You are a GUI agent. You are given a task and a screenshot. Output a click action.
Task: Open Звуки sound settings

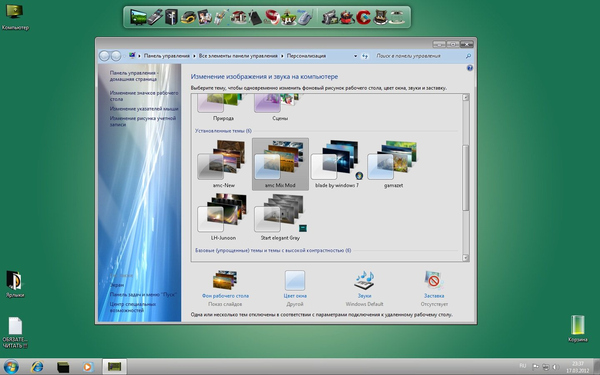364,288
